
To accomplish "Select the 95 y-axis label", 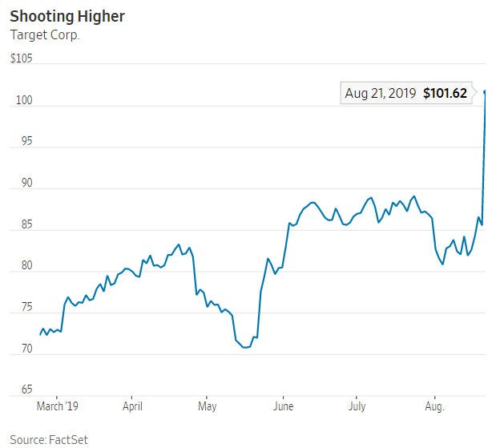I will pos(27,141).
